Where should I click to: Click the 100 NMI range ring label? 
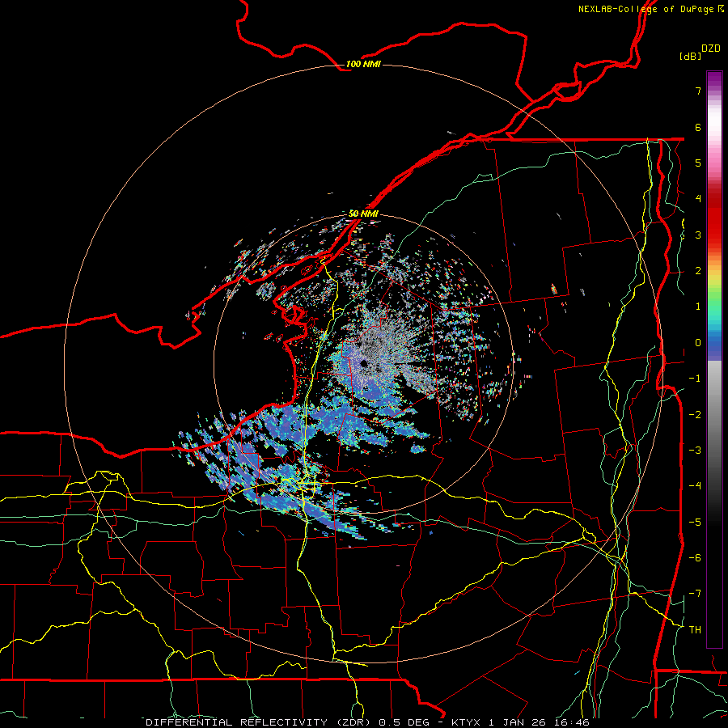point(363,64)
